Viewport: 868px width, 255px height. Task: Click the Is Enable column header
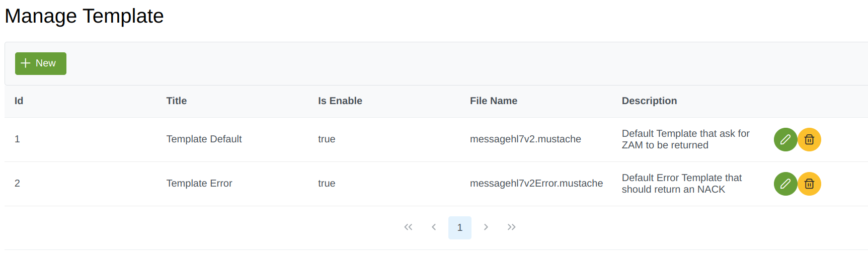340,101
